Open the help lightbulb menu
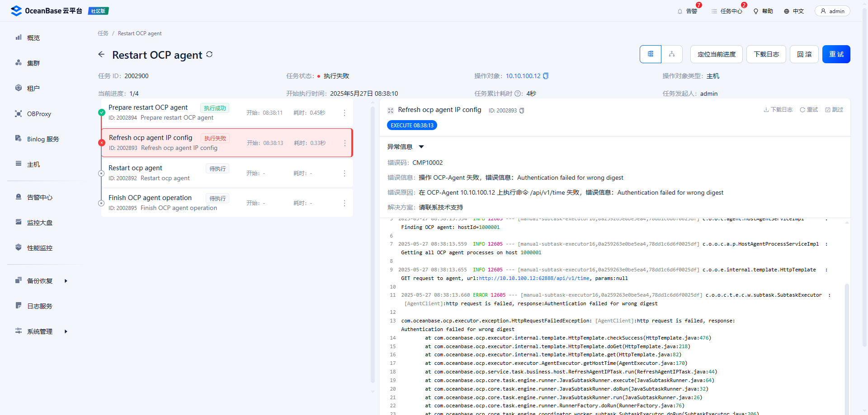The height and width of the screenshot is (415, 868). point(763,11)
